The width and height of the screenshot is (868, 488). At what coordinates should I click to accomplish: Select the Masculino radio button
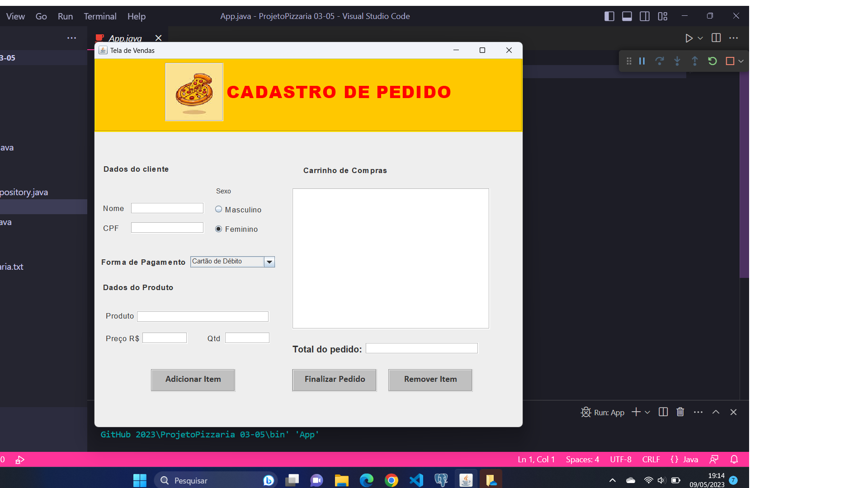[219, 209]
